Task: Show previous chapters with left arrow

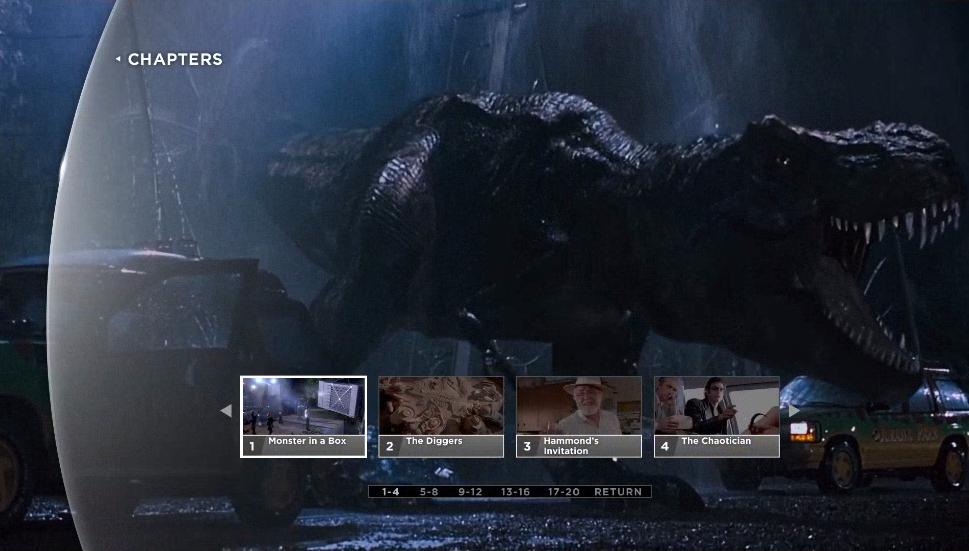Action: click(226, 410)
